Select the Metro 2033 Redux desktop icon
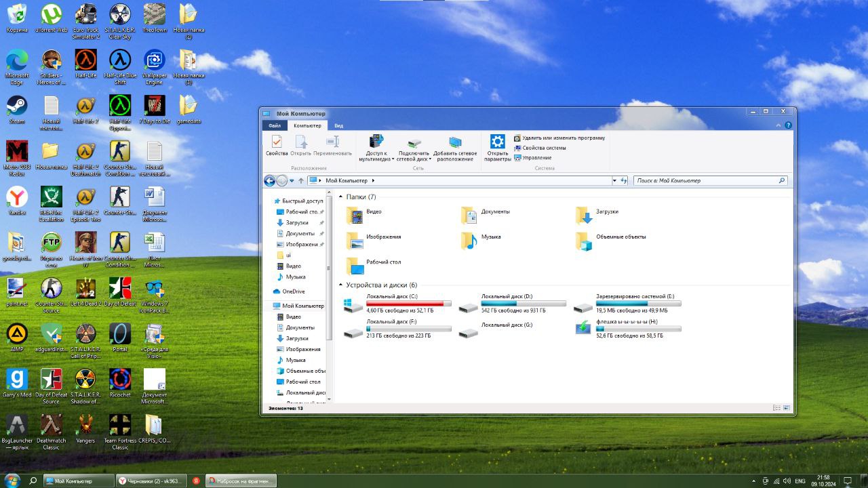This screenshot has height=488, width=868. point(17,159)
